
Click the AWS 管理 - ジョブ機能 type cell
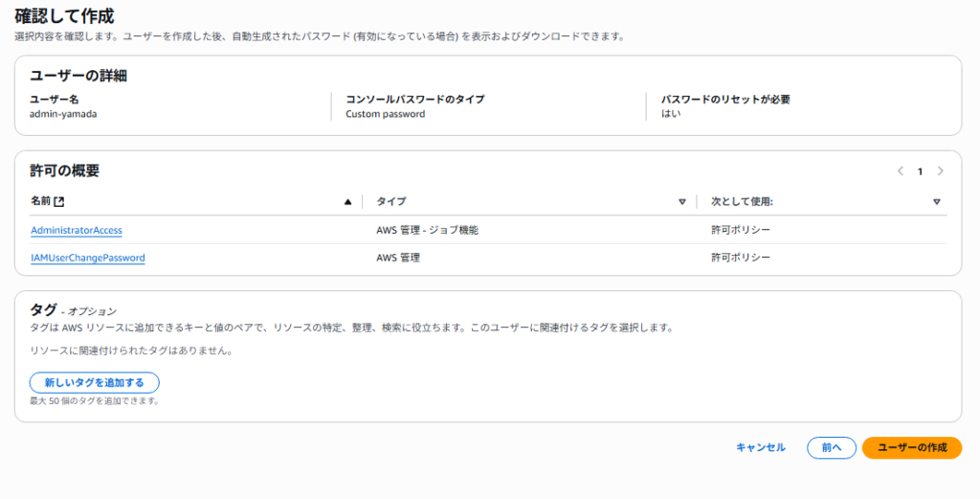point(427,231)
